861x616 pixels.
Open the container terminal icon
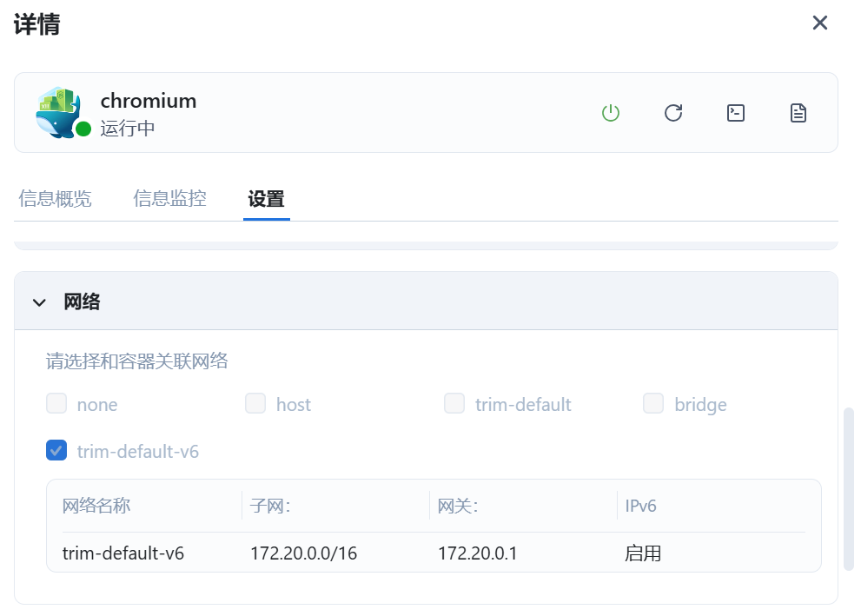click(x=736, y=113)
